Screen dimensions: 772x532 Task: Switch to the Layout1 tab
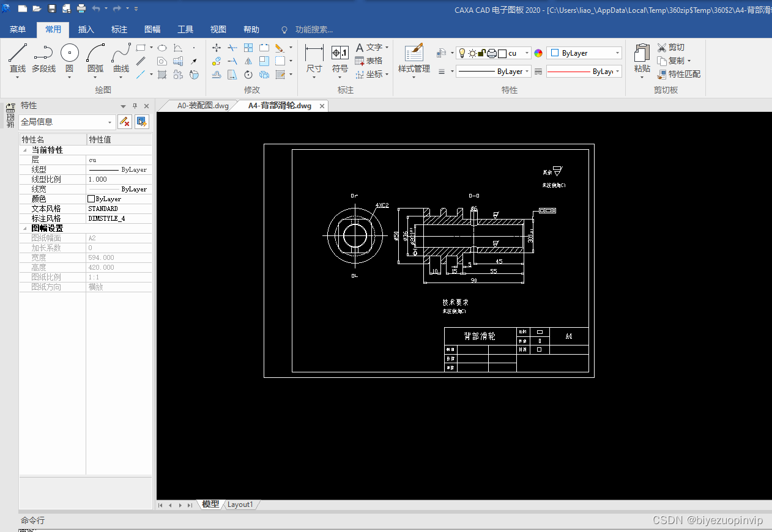(x=240, y=504)
